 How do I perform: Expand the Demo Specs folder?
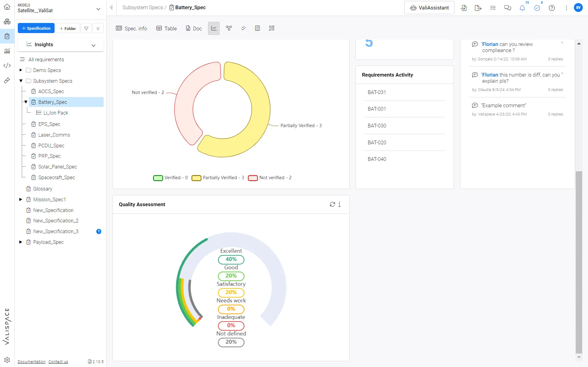(x=21, y=70)
